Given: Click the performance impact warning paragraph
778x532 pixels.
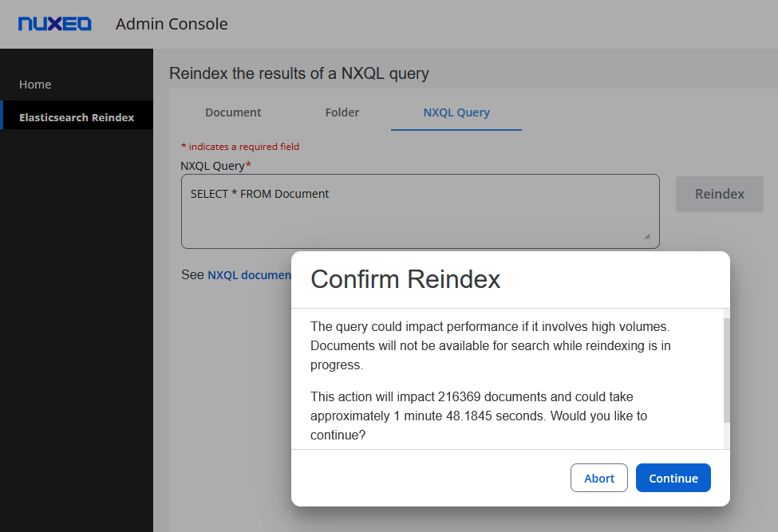Looking at the screenshot, I should 490,346.
